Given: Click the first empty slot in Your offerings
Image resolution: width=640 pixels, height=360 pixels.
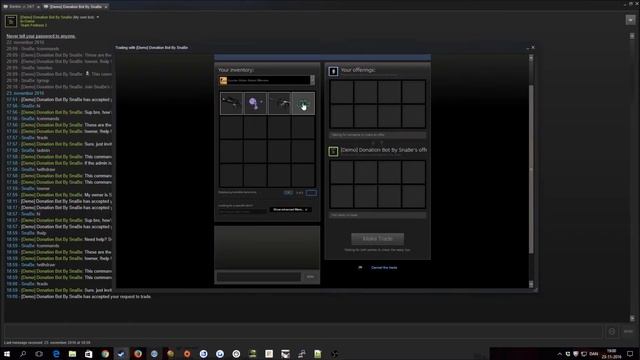Looking at the screenshot, I should (x=342, y=92).
